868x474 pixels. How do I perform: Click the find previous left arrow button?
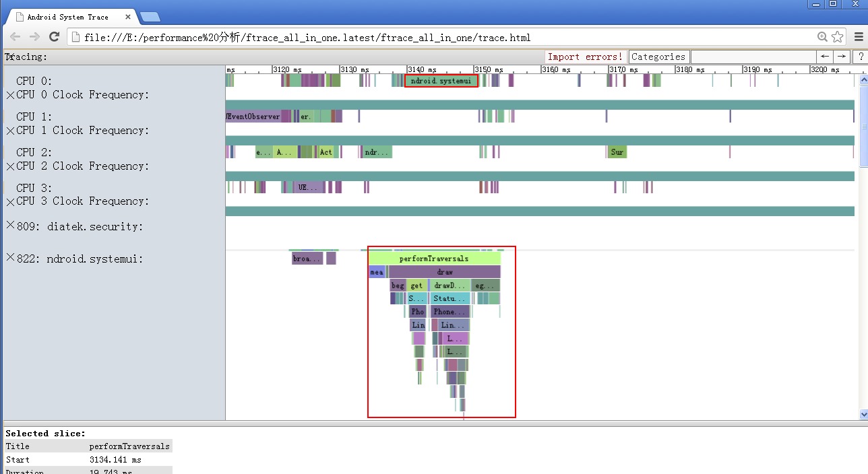click(825, 57)
